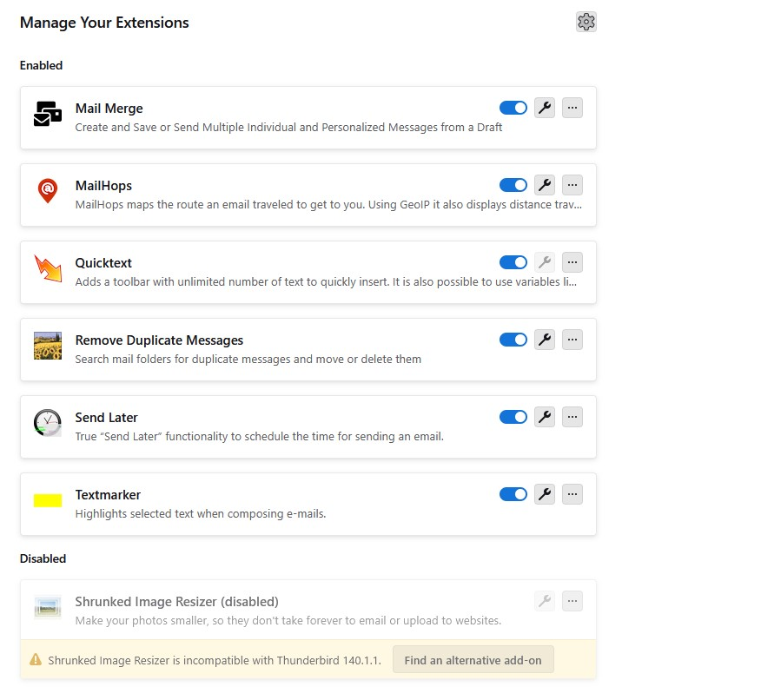Select the Shrunked Image Resizer thumbnail

coord(48,606)
